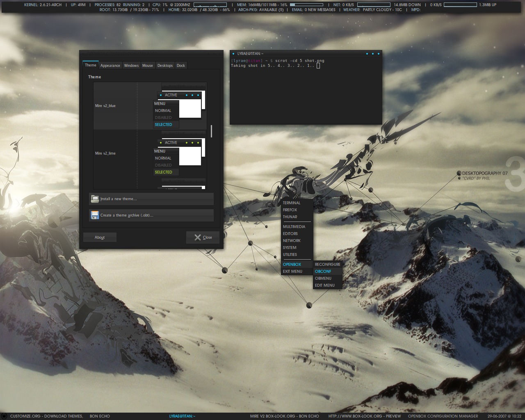Click the date and time in bottom panel
Viewport: 525px width, 420px height.
(504, 416)
